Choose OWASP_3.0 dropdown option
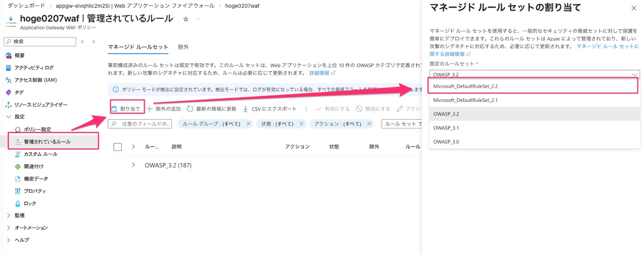Viewport: 644px width, 255px height. (534, 142)
